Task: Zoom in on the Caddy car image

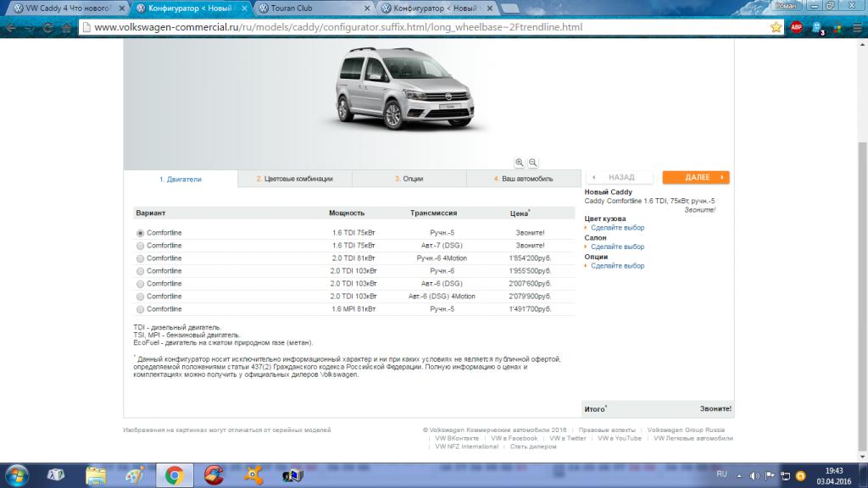Action: pos(520,162)
